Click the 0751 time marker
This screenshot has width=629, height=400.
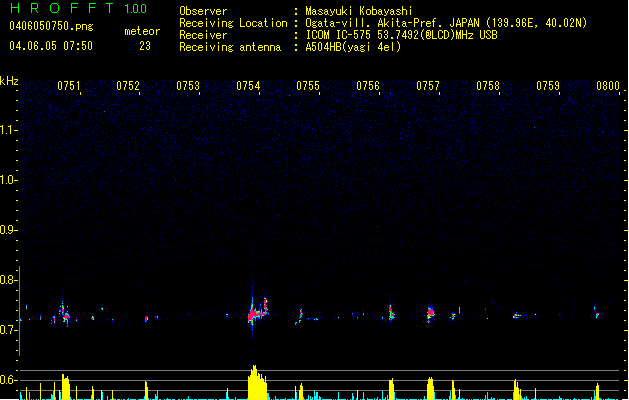69,86
